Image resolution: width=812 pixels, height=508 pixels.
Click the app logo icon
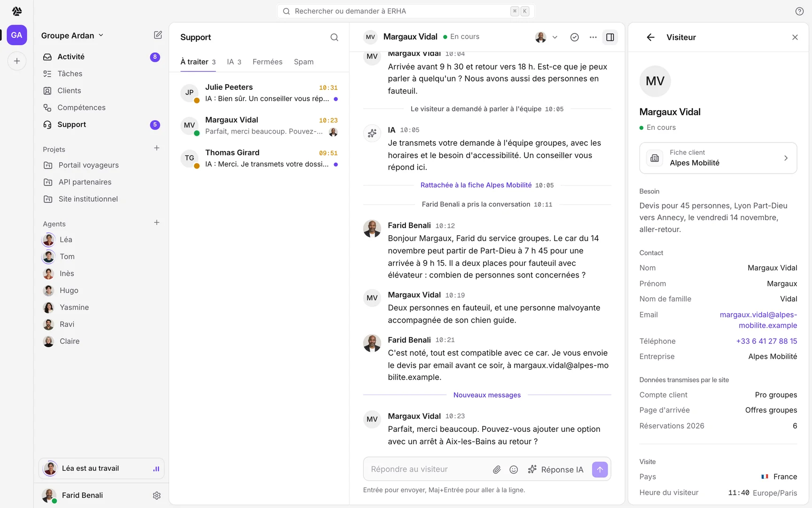pos(17,11)
